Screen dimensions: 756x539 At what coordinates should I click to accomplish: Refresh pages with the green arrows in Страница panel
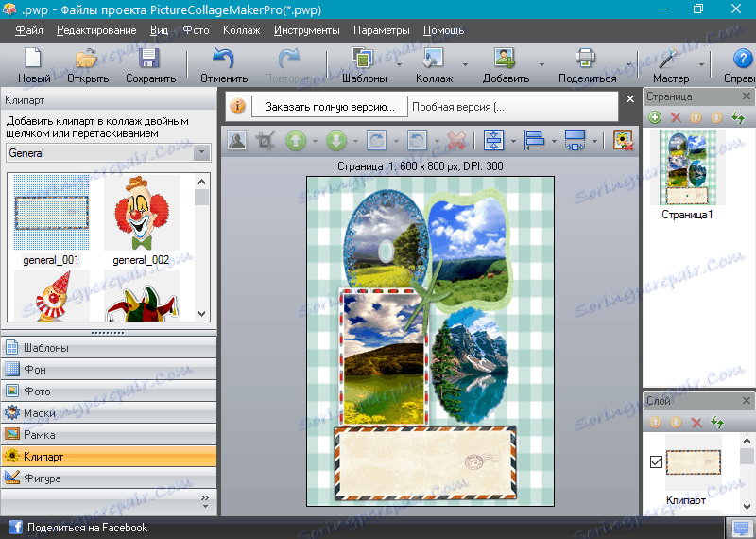738,117
